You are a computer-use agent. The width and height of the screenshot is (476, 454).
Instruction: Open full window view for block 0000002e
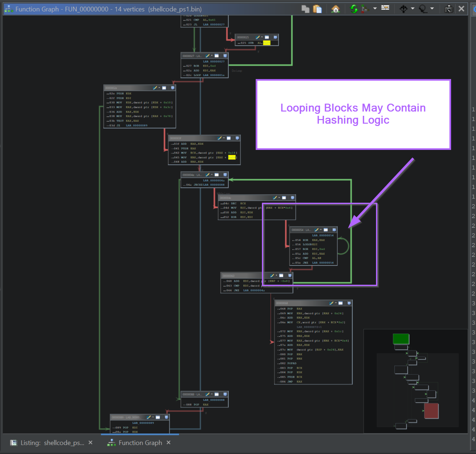[164, 88]
